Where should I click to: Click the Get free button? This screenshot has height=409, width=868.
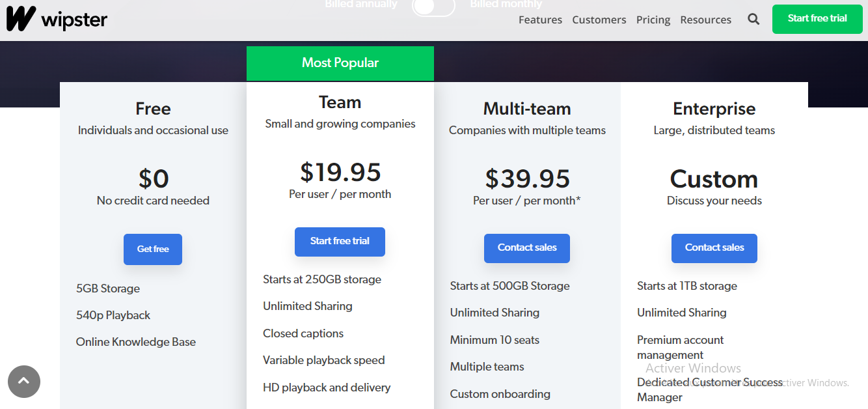coord(153,249)
